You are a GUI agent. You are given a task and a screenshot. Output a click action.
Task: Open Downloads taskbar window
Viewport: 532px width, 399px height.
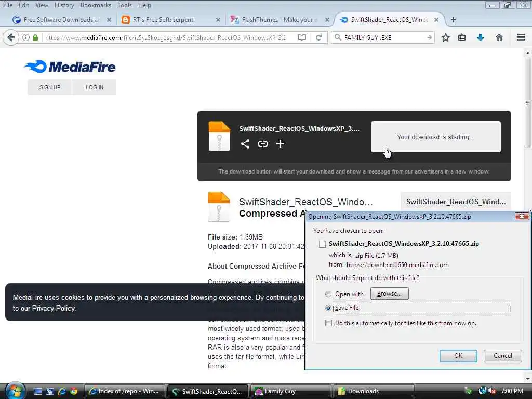tap(373, 391)
